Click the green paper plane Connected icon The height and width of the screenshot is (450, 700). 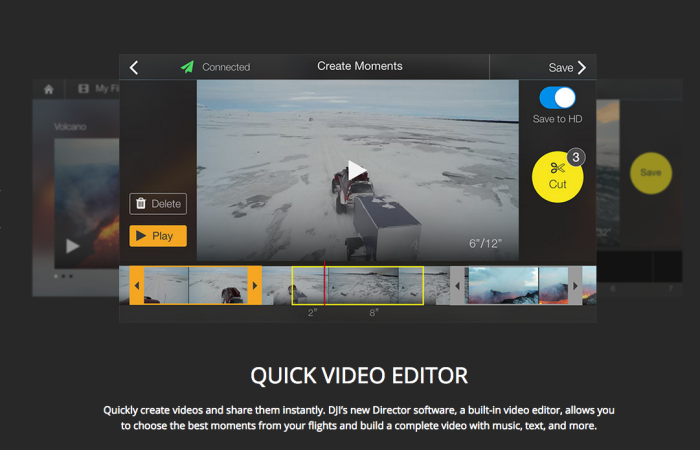click(x=187, y=67)
